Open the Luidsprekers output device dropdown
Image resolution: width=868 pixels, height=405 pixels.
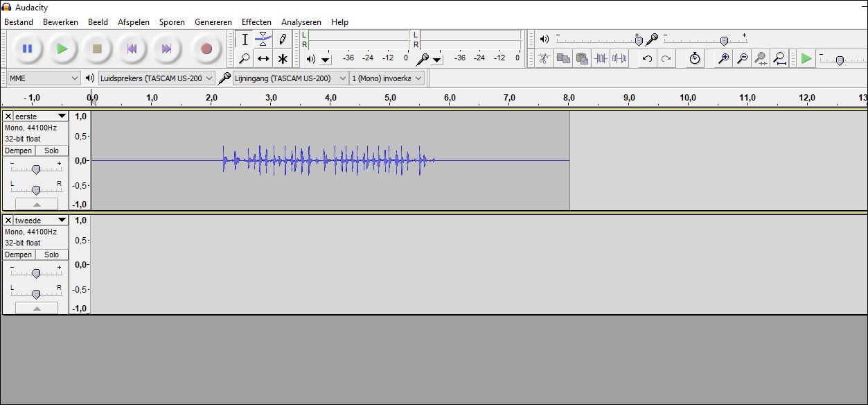tap(157, 78)
